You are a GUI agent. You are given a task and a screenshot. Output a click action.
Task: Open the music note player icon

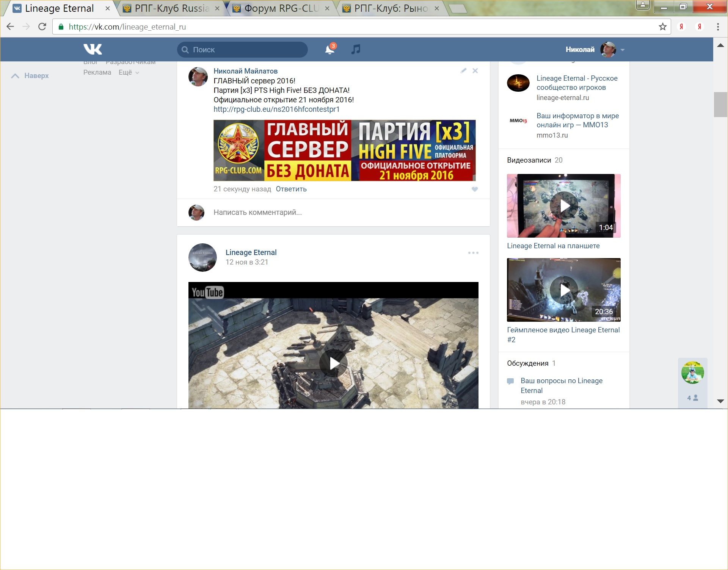pos(356,49)
